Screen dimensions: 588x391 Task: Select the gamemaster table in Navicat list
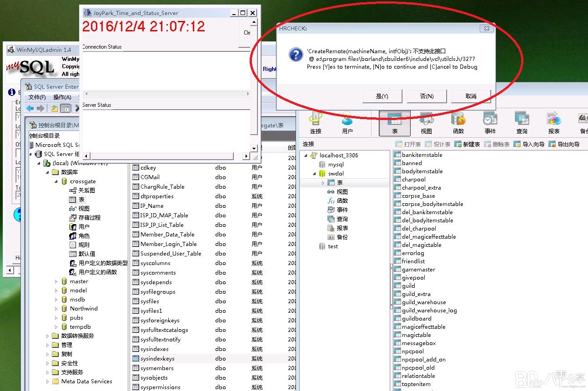415,270
